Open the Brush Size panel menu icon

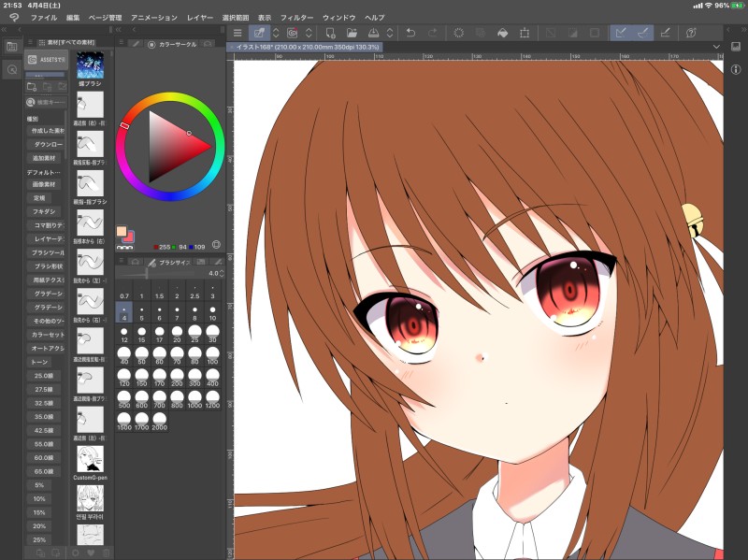(x=122, y=261)
